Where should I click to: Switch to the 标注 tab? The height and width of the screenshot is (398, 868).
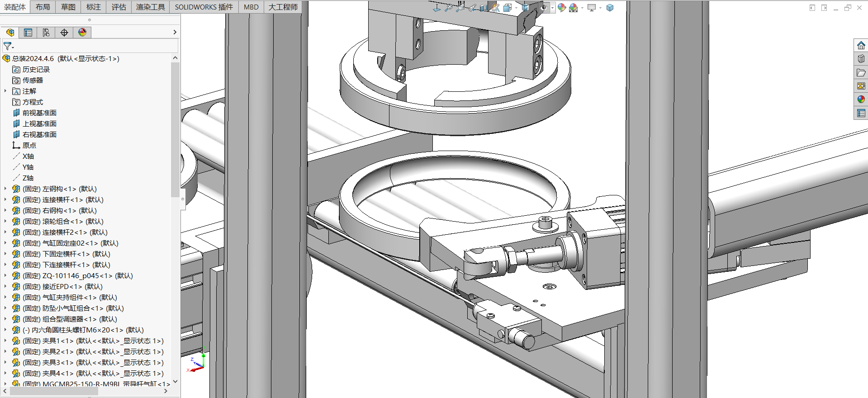point(94,7)
